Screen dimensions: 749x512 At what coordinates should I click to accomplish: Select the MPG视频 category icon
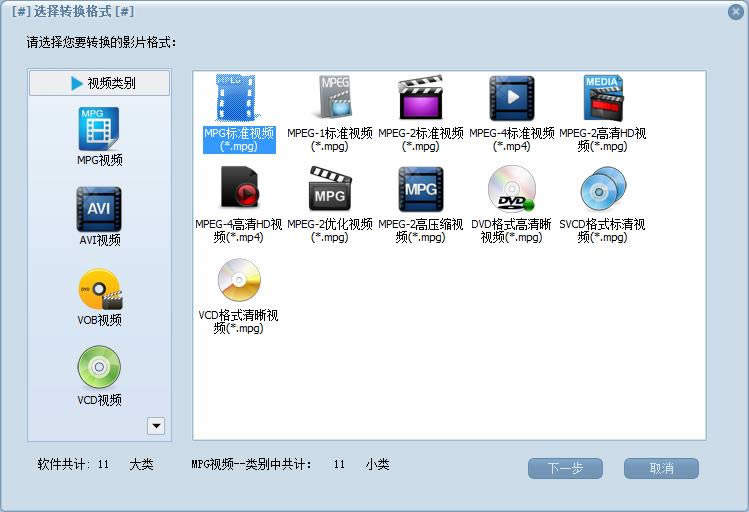pos(99,128)
